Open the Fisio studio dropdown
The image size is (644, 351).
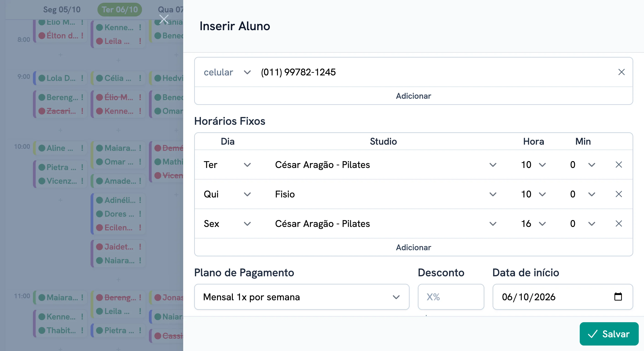(385, 194)
